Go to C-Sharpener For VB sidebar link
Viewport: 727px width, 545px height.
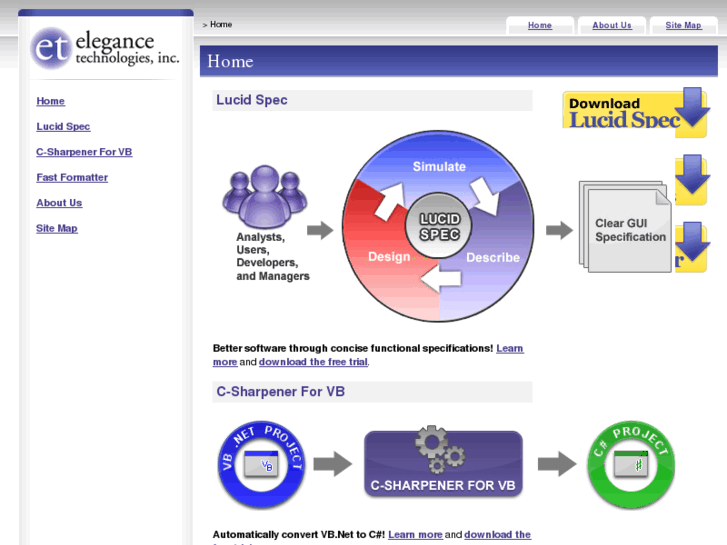(x=84, y=152)
